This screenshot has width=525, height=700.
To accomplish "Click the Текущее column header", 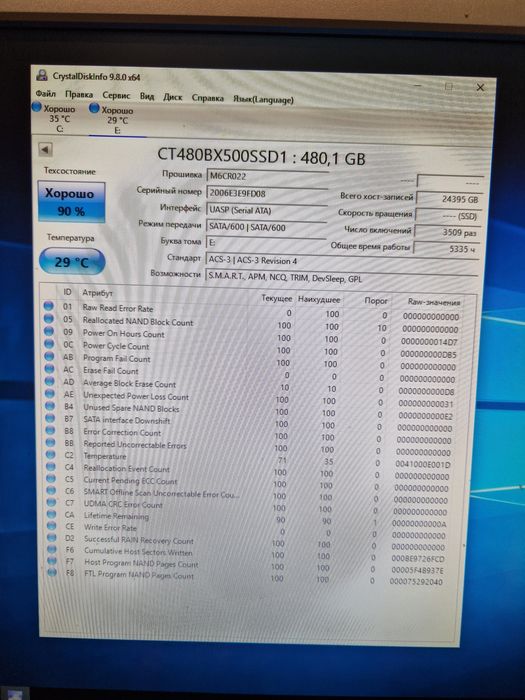I will (x=277, y=299).
